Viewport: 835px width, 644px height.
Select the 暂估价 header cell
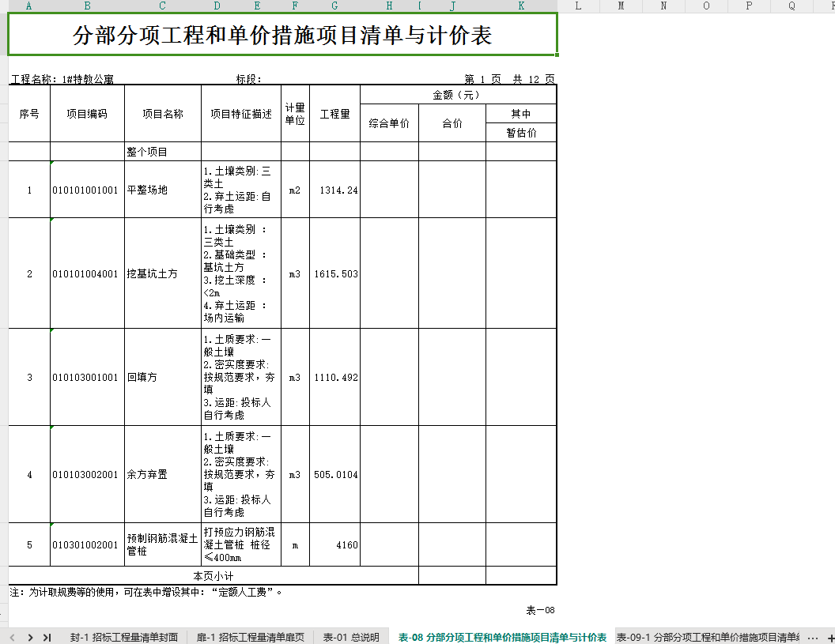(x=521, y=133)
